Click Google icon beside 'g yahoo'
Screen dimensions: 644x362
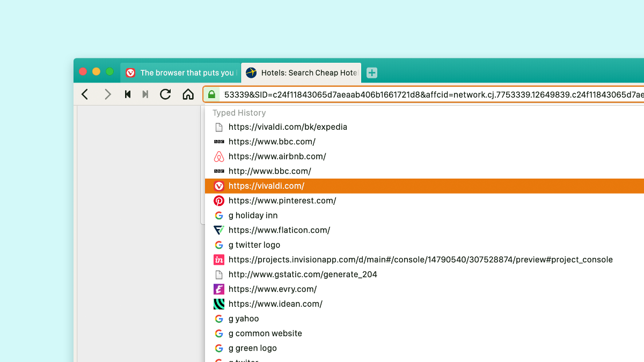tap(218, 319)
